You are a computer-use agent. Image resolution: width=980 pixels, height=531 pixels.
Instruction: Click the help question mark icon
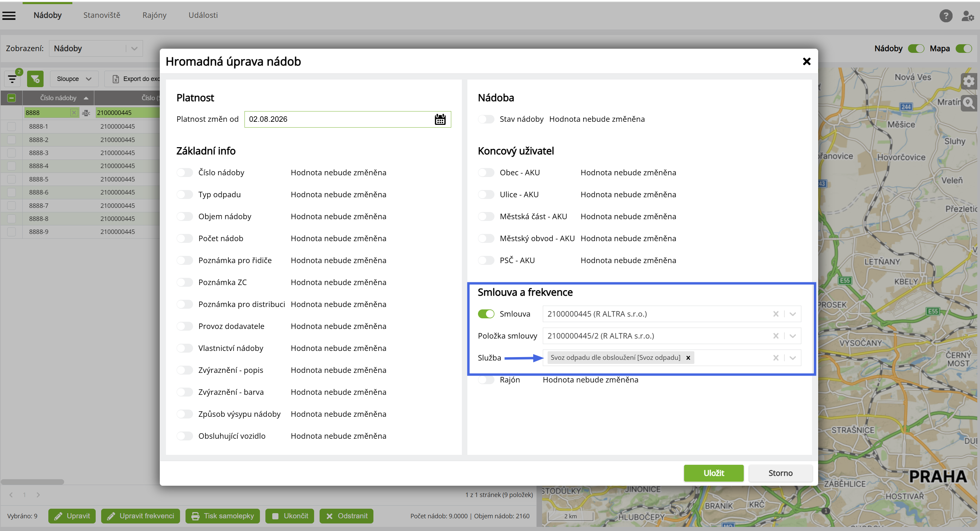click(x=945, y=16)
